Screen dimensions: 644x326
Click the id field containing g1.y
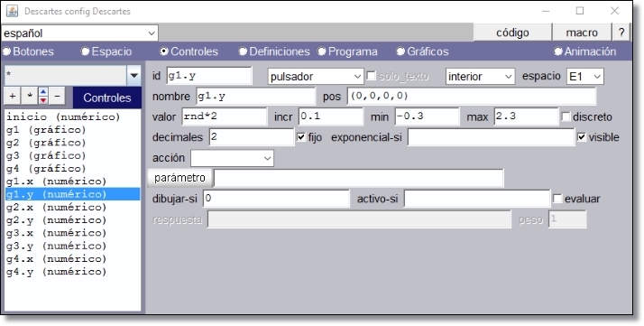click(x=209, y=76)
